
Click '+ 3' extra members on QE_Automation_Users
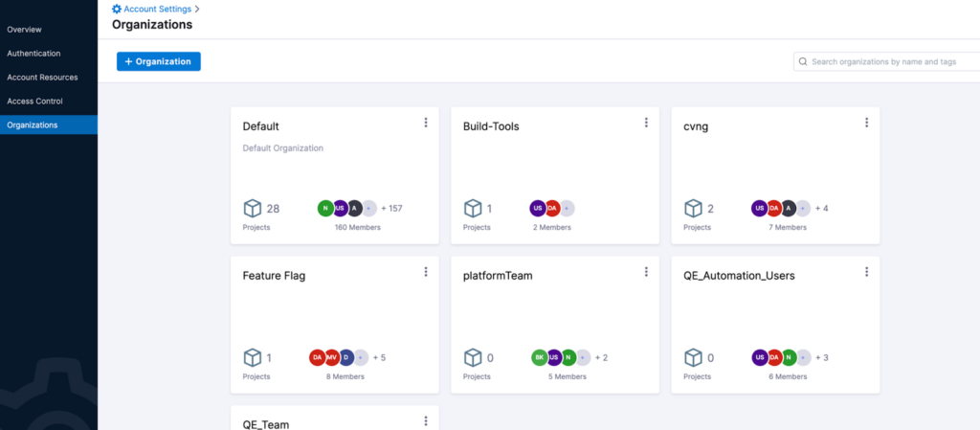[822, 357]
